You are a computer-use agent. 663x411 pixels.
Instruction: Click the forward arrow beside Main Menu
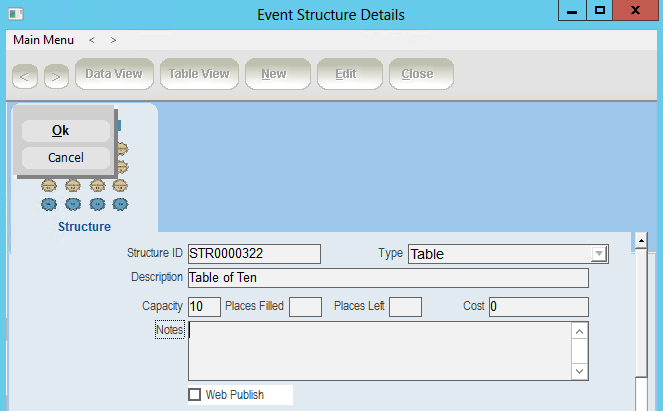(x=113, y=40)
